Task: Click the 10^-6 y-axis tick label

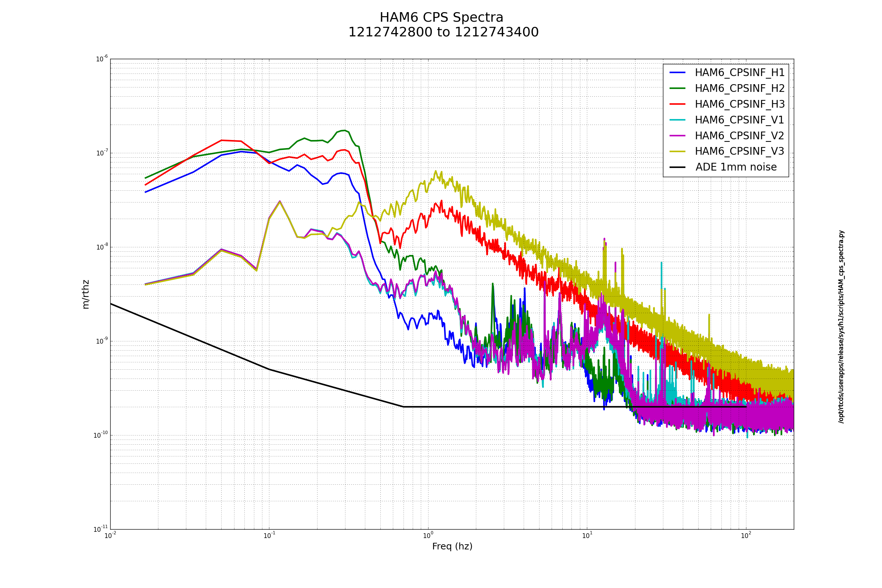Action: coord(102,59)
